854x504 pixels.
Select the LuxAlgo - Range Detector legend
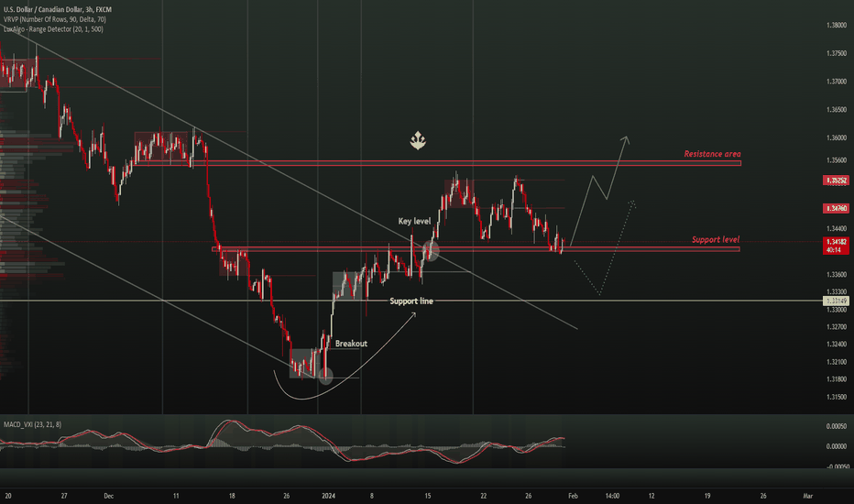pos(53,29)
